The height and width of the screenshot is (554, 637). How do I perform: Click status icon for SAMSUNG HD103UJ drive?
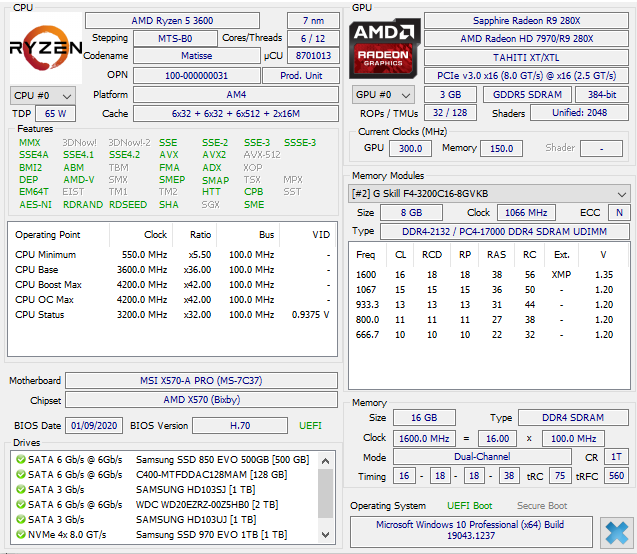[x=21, y=519]
